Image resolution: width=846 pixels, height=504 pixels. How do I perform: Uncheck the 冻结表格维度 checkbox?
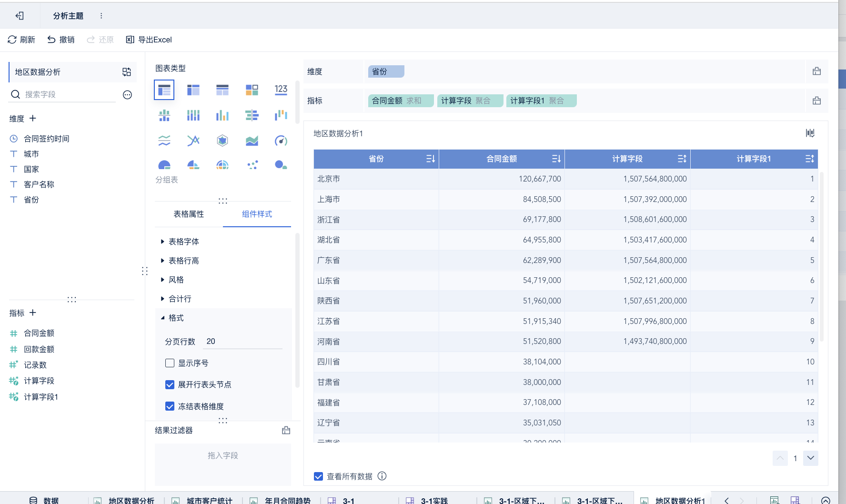170,406
